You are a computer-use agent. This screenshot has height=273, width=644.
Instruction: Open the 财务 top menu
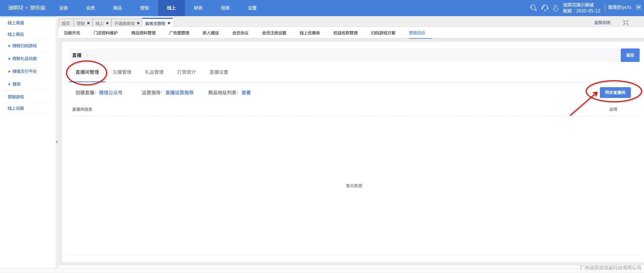click(x=198, y=8)
